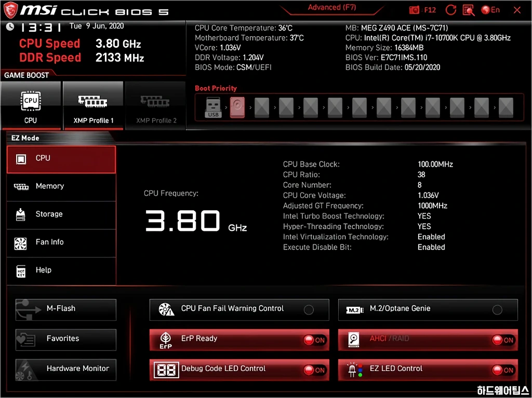Click the download tray icon next to Storage
The image size is (532, 398).
[x=21, y=215]
